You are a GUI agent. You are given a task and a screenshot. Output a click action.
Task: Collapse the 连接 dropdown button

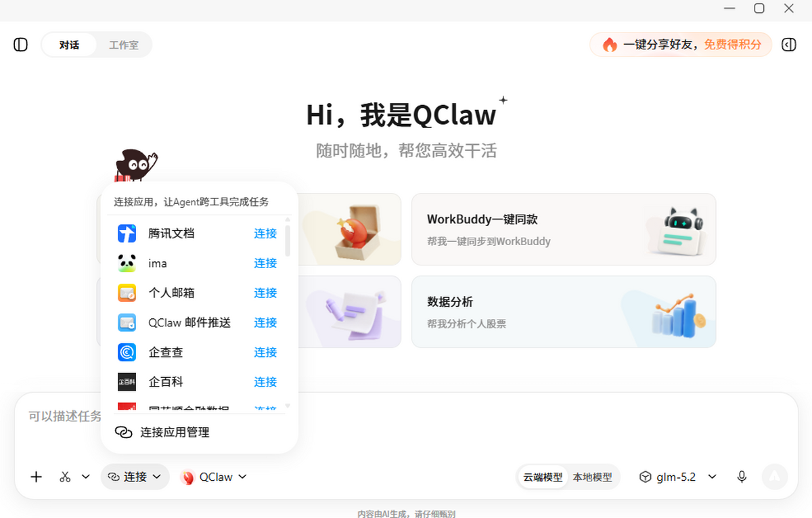(x=135, y=477)
